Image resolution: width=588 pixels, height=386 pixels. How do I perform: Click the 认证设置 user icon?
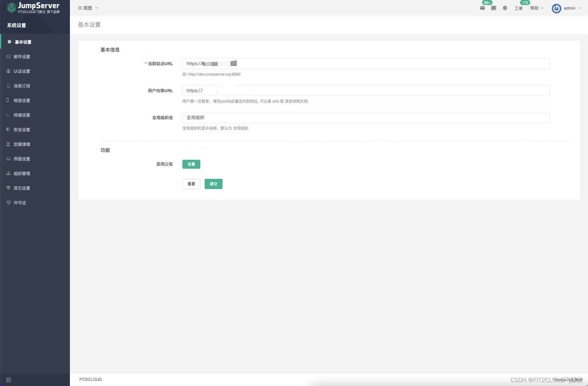pyautogui.click(x=8, y=71)
